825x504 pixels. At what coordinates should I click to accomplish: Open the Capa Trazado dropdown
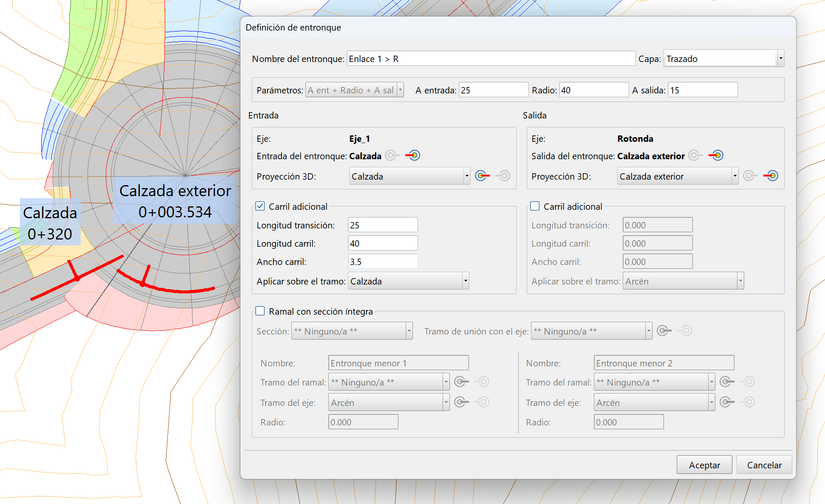[x=780, y=59]
